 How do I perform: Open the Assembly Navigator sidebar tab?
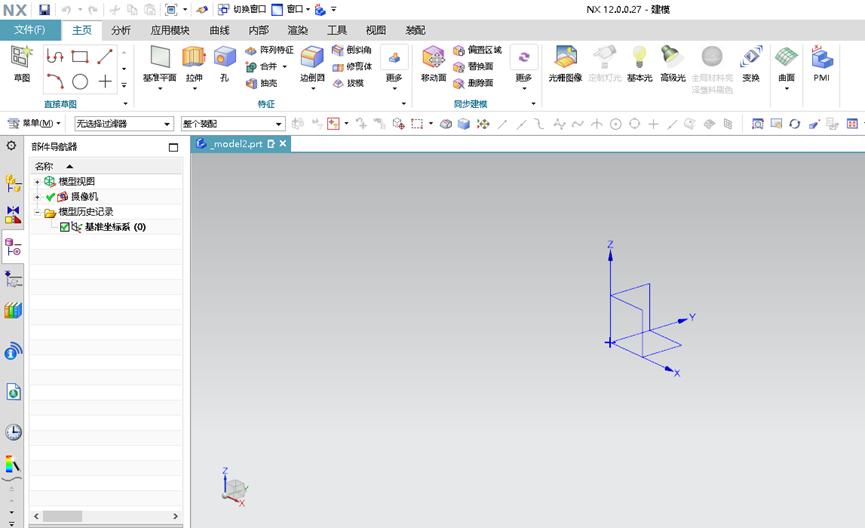tap(13, 183)
